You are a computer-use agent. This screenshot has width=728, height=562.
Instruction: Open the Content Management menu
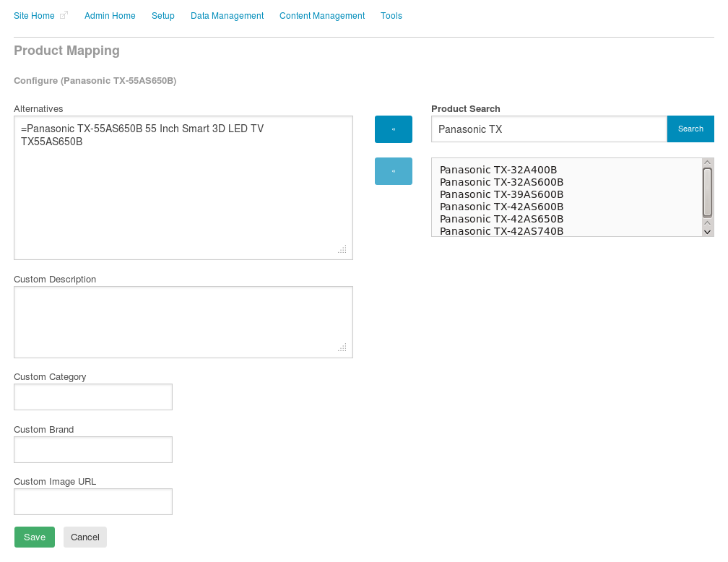click(322, 16)
